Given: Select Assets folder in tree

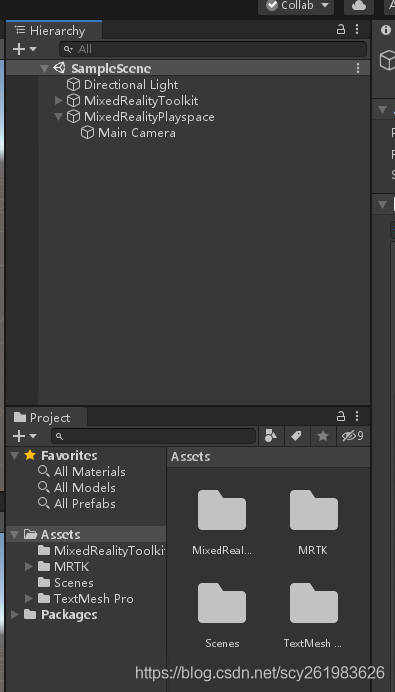Looking at the screenshot, I should coord(60,534).
